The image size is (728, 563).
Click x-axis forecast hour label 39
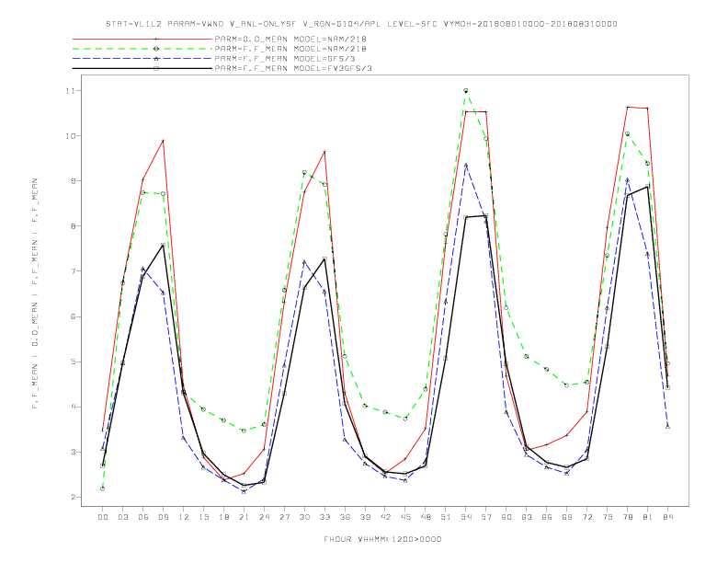[365, 517]
